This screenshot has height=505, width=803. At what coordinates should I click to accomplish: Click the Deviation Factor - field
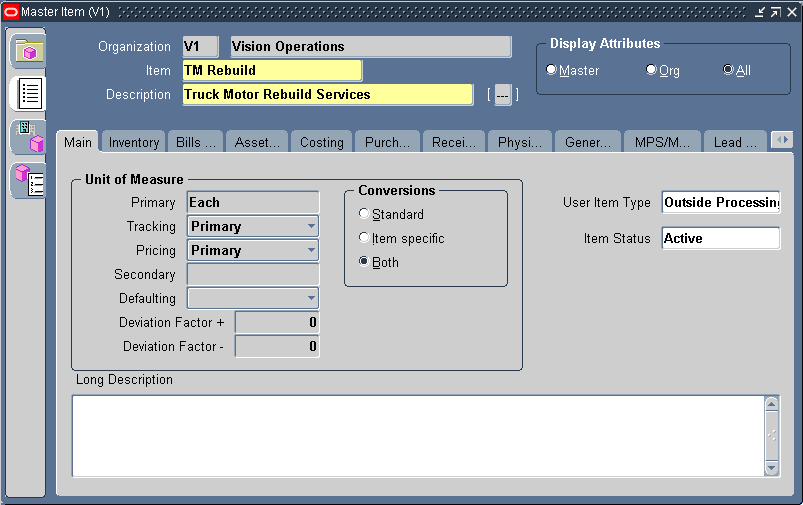pyautogui.click(x=277, y=346)
